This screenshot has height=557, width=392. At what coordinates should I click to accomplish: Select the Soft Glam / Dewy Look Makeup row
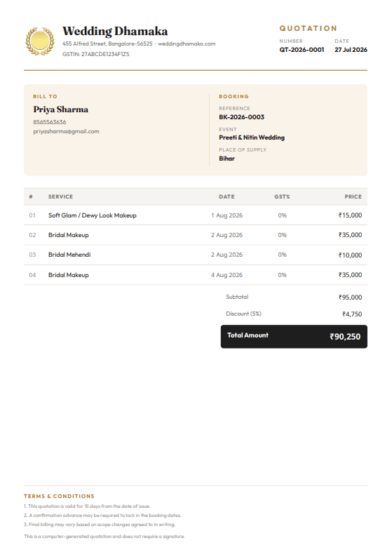[196, 215]
